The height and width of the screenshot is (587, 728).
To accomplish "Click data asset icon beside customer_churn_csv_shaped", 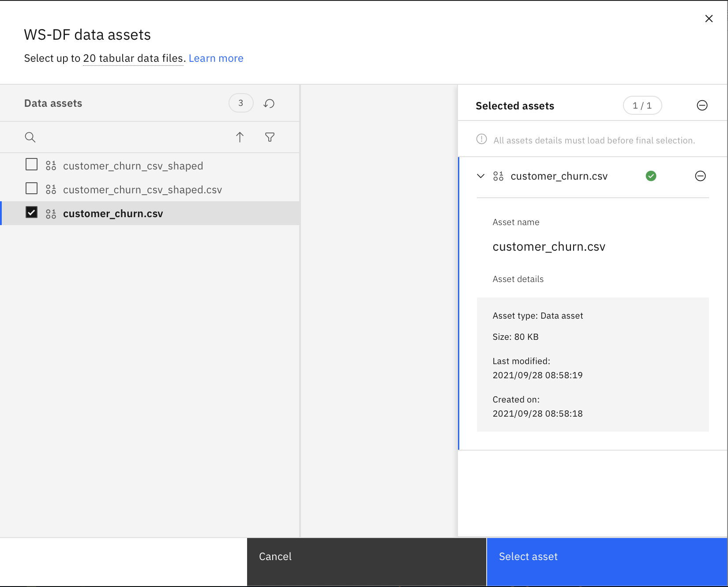I will coord(51,165).
